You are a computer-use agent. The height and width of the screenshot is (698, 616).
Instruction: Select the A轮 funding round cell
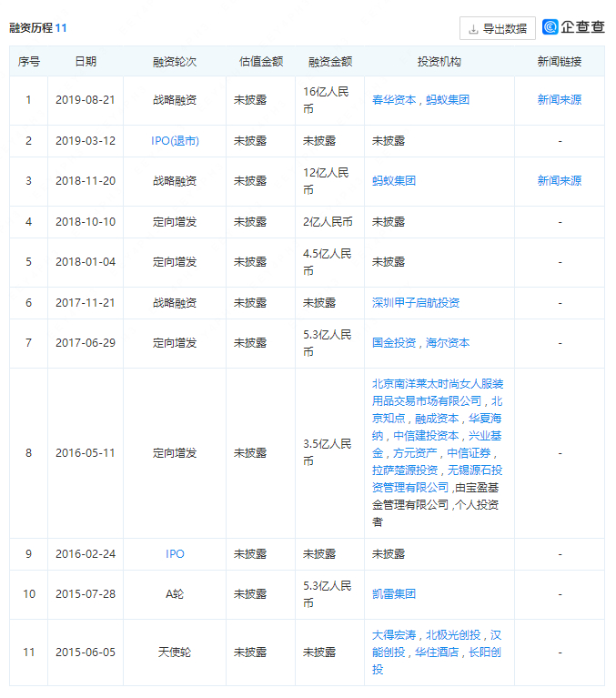click(x=175, y=594)
